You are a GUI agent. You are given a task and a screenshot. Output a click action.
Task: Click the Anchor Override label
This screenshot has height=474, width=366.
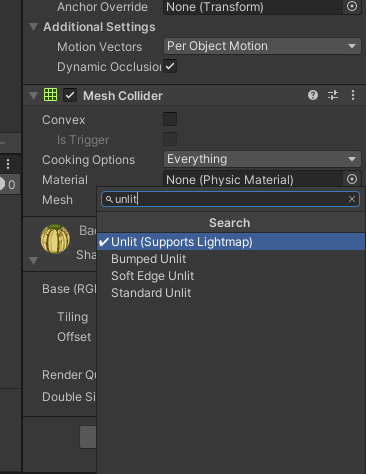point(102,7)
